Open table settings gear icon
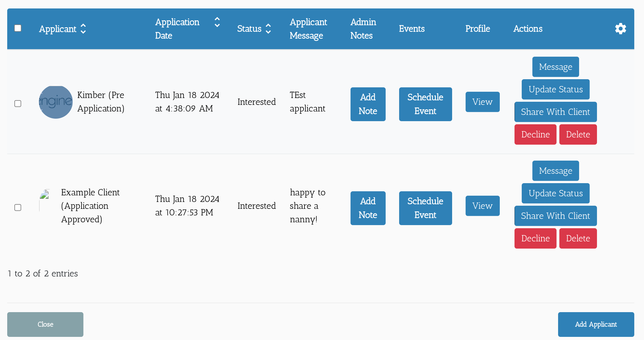Image resolution: width=644 pixels, height=340 pixels. click(620, 28)
